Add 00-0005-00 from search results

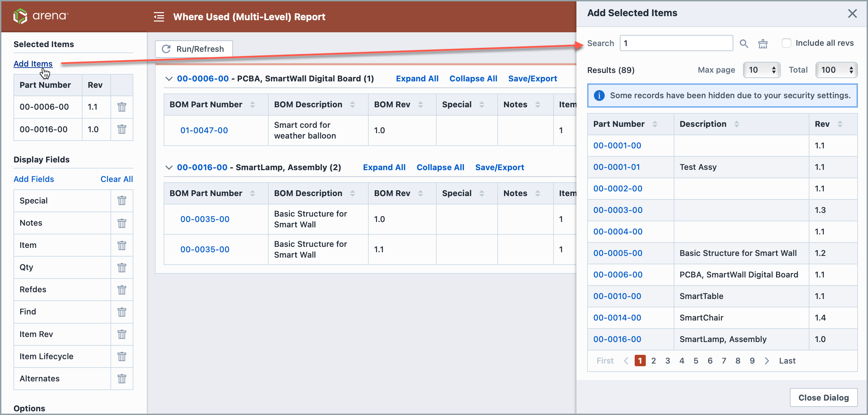coord(617,253)
